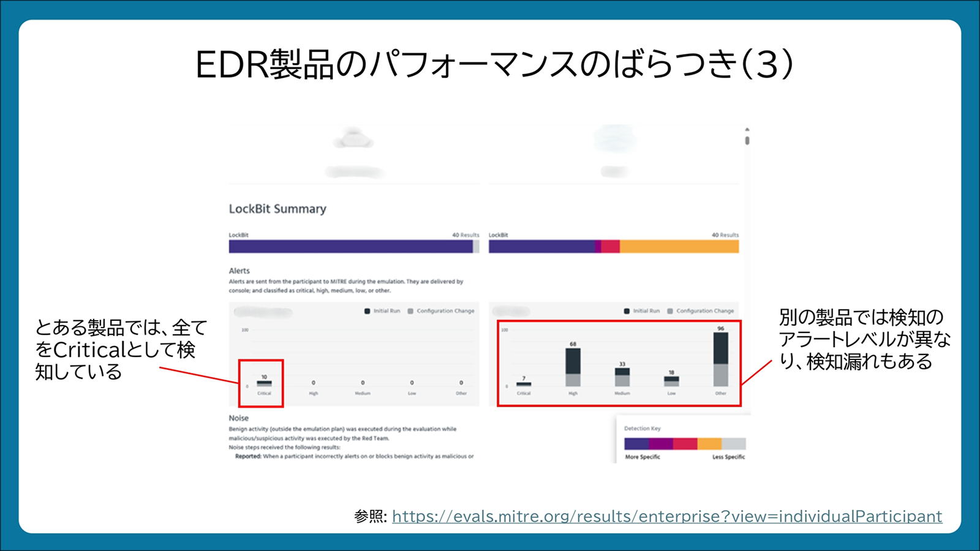Open the evals.mitre.org reference link
The width and height of the screenshot is (980, 551).
(x=667, y=516)
